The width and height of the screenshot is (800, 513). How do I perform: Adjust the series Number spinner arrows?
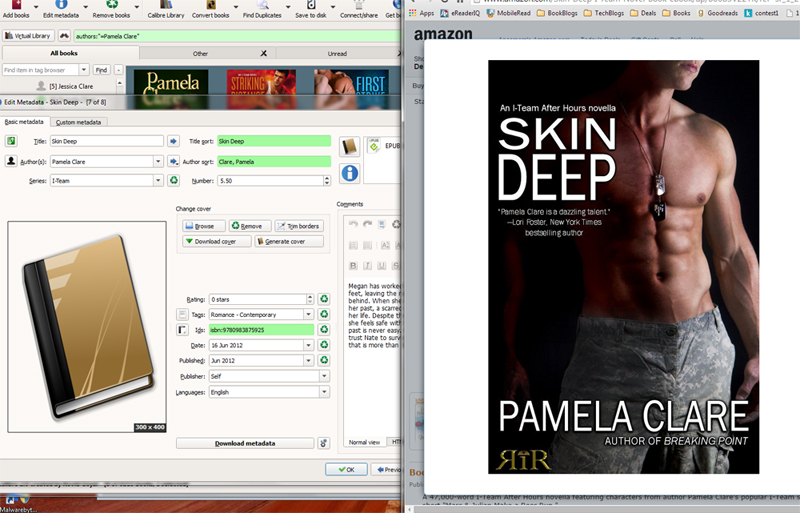[x=326, y=180]
